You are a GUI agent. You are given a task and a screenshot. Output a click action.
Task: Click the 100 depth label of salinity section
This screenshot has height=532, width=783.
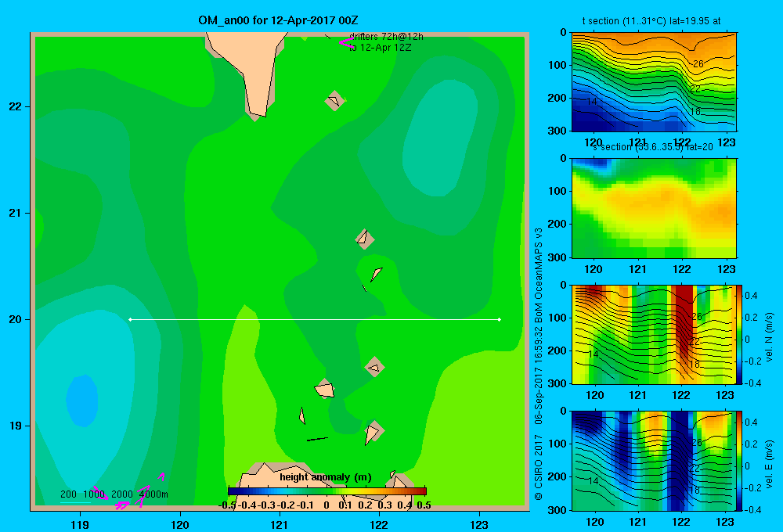557,191
